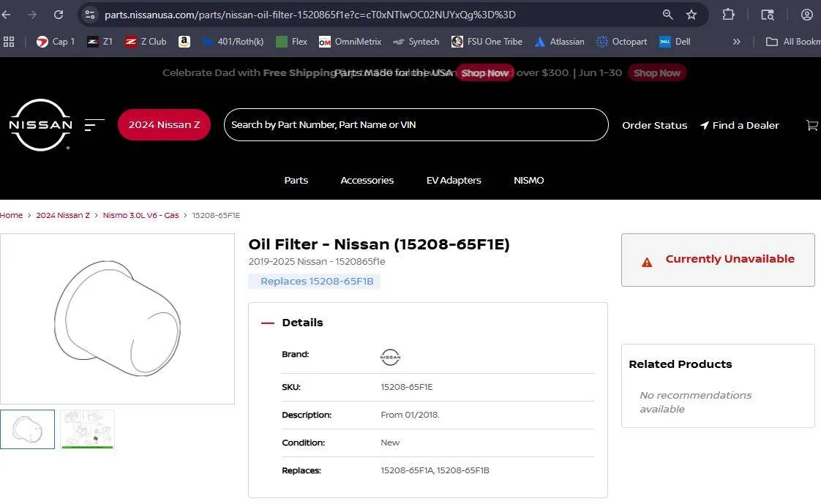Screen dimensions: 821x504
Task: Open the OmniMetrix bookmark
Action: coord(350,42)
